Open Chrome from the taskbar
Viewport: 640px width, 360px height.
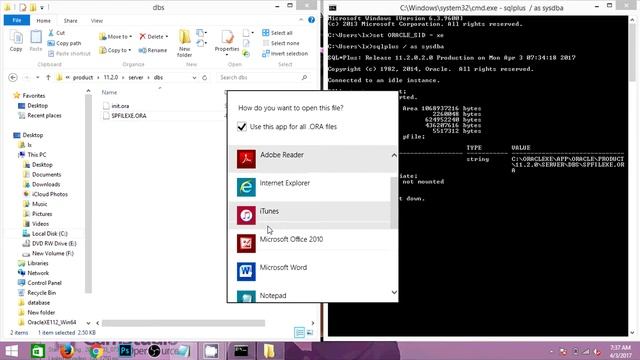96,351
